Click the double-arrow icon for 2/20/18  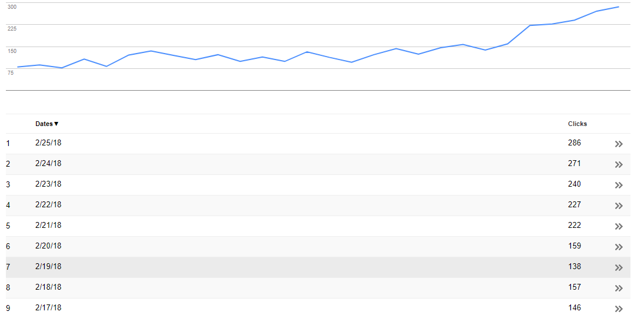[619, 247]
